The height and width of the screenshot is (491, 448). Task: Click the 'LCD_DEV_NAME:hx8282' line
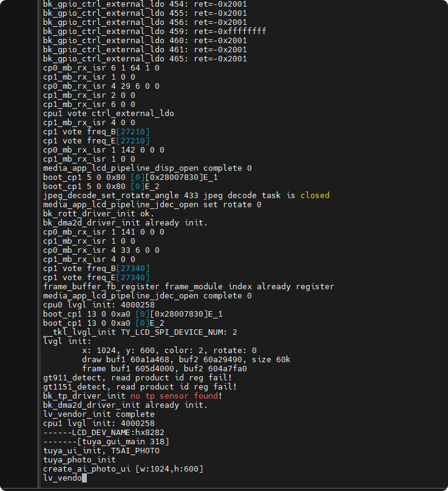(104, 432)
